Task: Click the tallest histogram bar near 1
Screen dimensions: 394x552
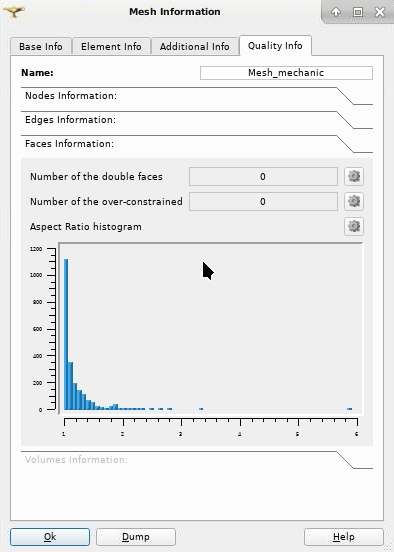Action: click(x=66, y=334)
